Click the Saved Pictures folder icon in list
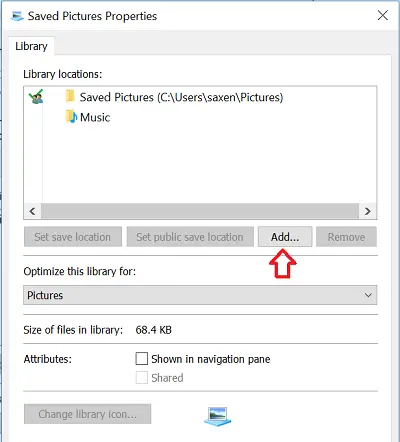The width and height of the screenshot is (400, 442). click(x=70, y=97)
